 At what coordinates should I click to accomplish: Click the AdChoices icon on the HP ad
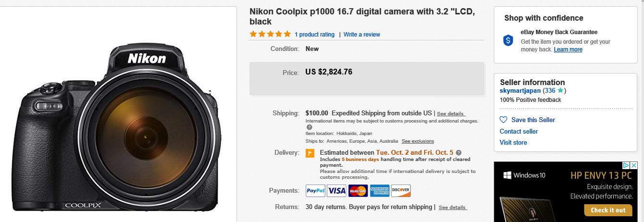(x=626, y=165)
